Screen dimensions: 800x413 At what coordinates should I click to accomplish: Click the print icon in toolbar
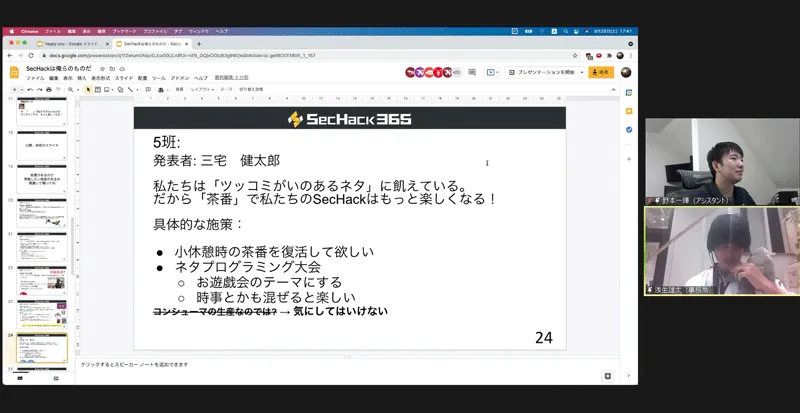click(49, 89)
